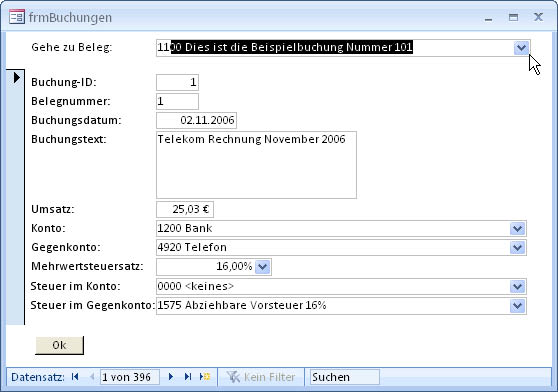Click the Buchungsdatum field 02.11.2006
This screenshot has width=558, height=392.
click(x=196, y=120)
